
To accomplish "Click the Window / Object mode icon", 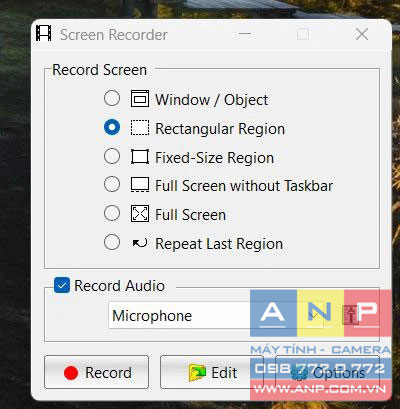I will point(140,99).
